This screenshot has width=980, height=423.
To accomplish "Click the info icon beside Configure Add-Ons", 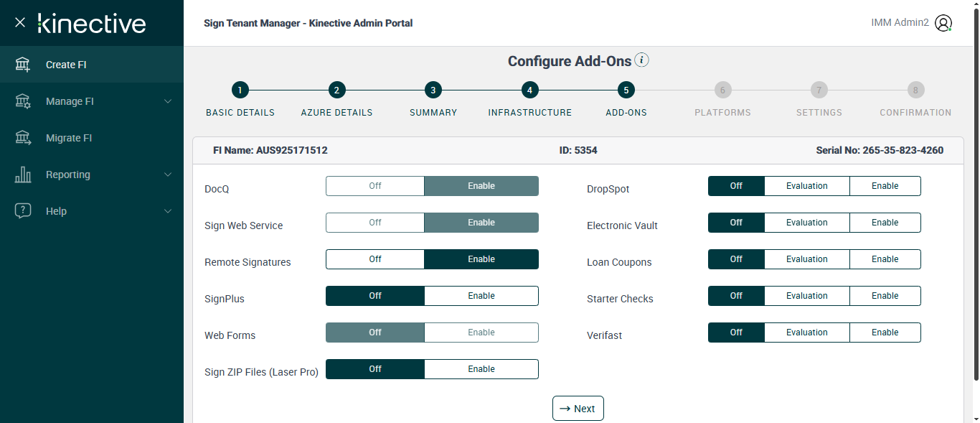I will pyautogui.click(x=642, y=60).
